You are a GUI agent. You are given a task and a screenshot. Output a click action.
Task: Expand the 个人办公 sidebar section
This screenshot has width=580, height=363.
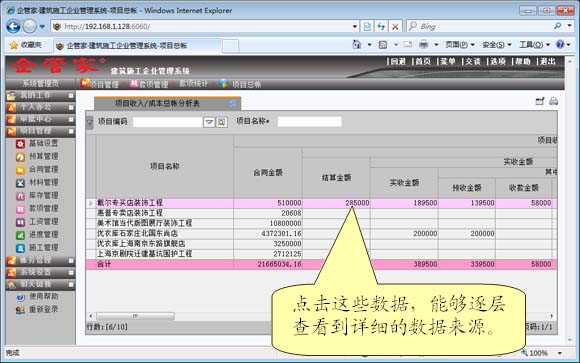click(71, 107)
